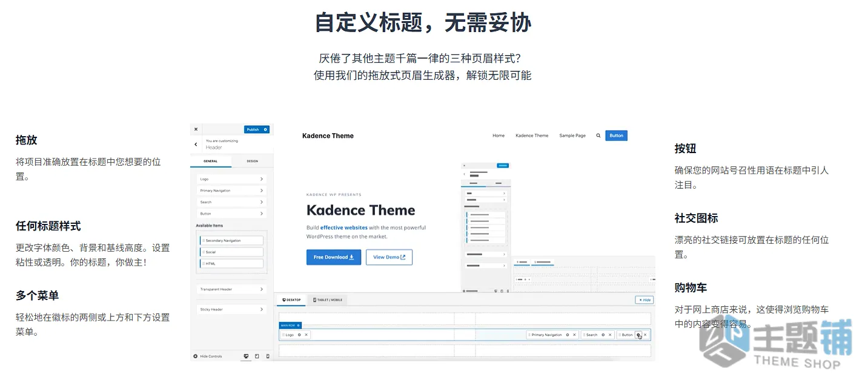The height and width of the screenshot is (386, 868).
Task: Click the Free Download button
Action: pos(334,257)
